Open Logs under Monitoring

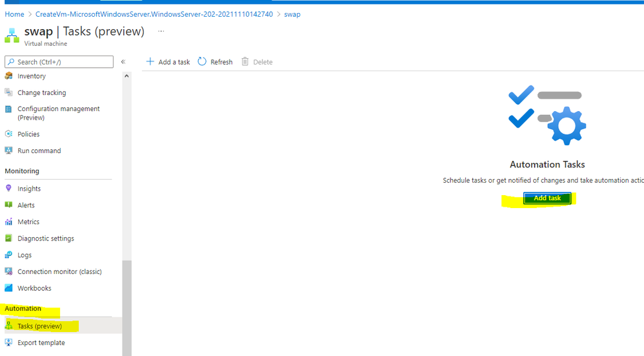pyautogui.click(x=25, y=255)
